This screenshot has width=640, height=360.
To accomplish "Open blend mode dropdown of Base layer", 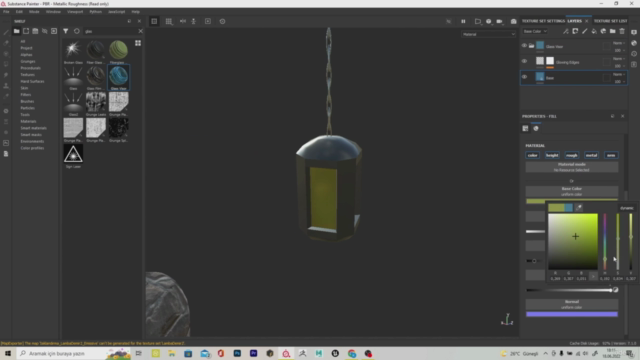I will point(619,74).
